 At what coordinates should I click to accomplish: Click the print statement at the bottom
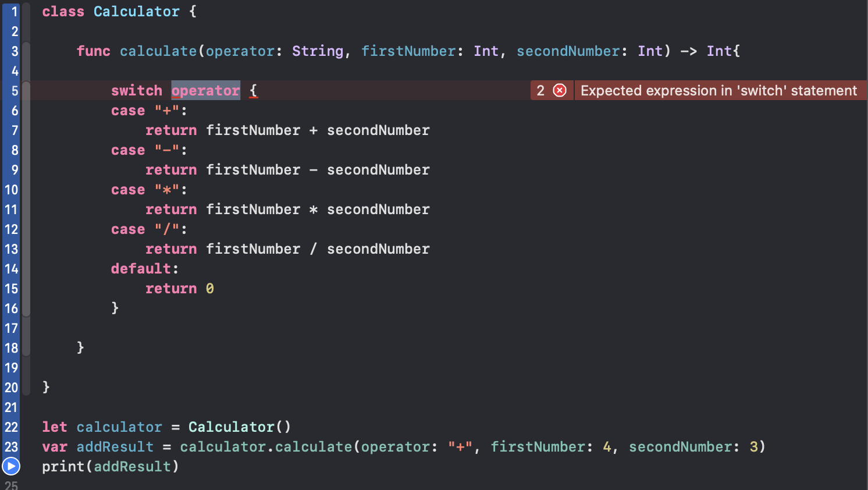tap(111, 467)
